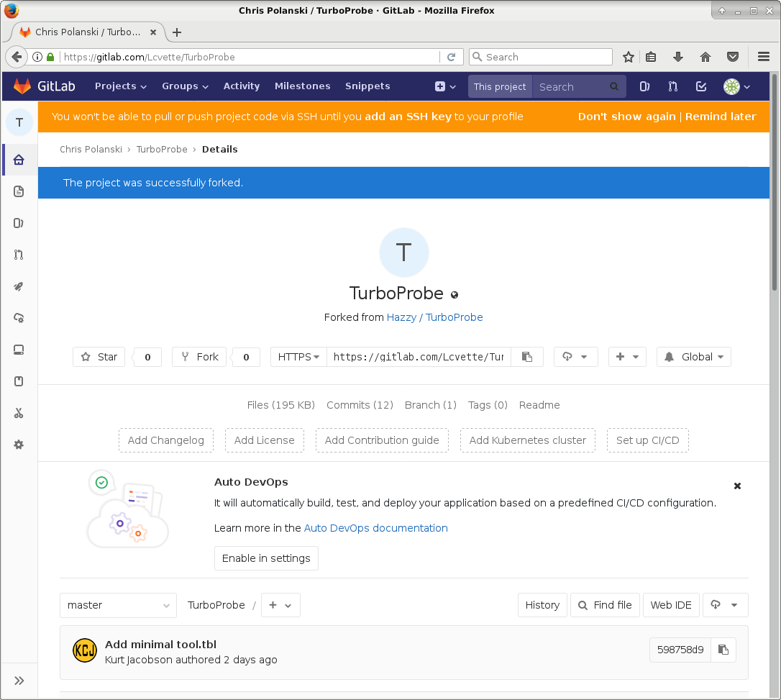Screen dimensions: 781x700
Task: Switch clone protocol via HTTPS dropdown
Action: pos(298,357)
